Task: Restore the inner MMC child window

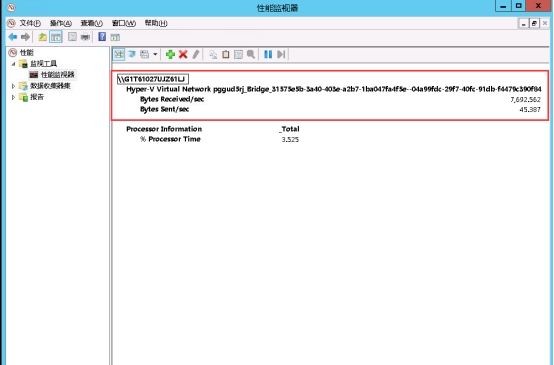Action: (x=534, y=24)
